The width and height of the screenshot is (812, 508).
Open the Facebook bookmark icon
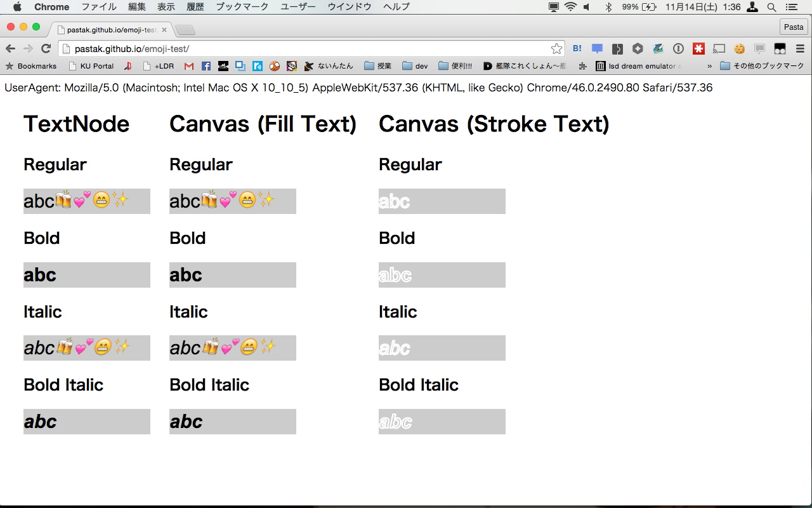[x=206, y=66]
